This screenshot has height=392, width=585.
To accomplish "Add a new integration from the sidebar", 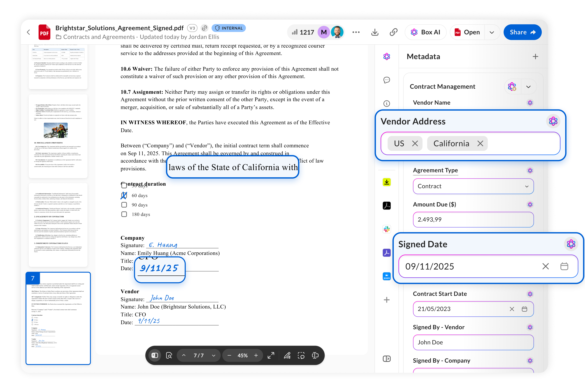I will 387,300.
